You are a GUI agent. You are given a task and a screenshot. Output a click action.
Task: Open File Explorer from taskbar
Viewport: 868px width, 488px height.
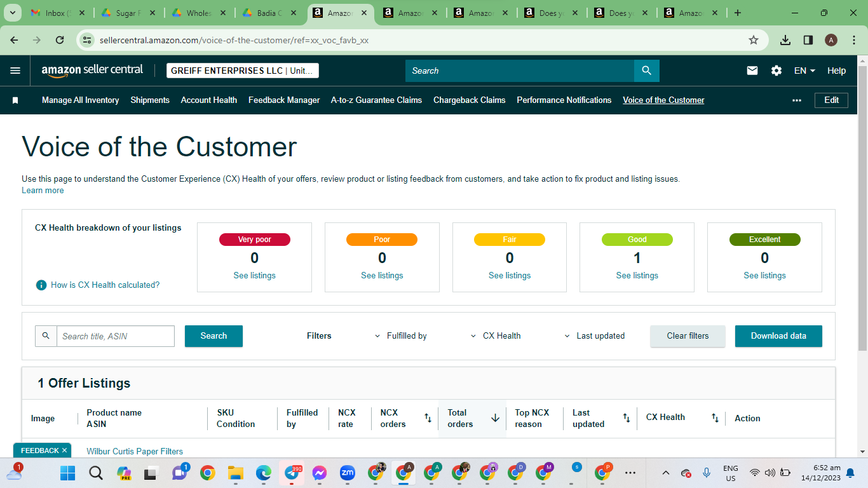coord(236,473)
